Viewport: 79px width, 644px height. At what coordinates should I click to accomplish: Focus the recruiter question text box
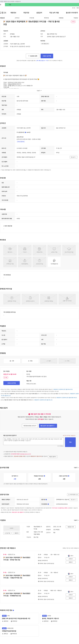pos(33,441)
